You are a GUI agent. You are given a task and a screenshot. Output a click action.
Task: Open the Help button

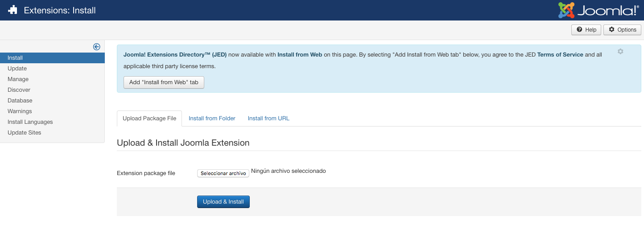586,30
